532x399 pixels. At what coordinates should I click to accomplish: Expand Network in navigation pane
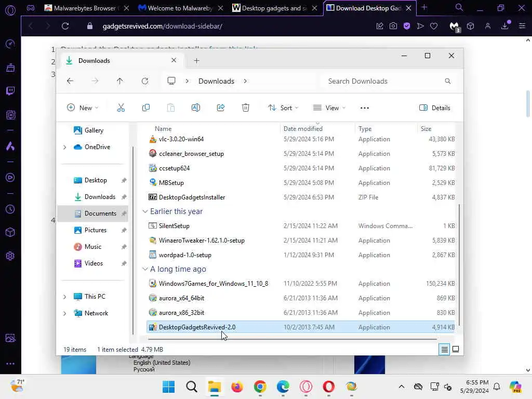(64, 313)
